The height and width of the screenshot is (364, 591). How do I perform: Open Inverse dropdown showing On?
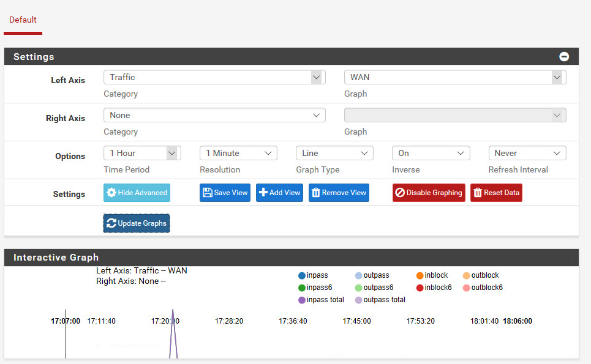[x=431, y=153]
